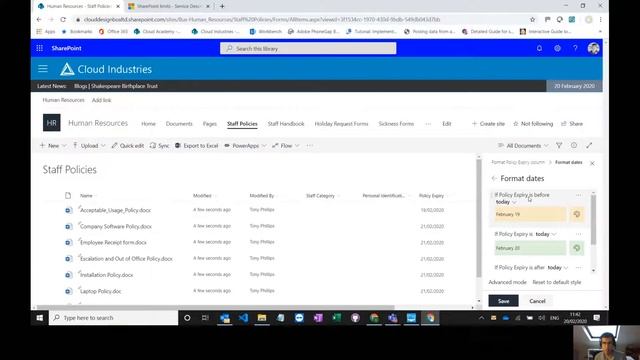Go to the Documents navigation tab
Viewport: 640px width, 360px height.
click(179, 124)
